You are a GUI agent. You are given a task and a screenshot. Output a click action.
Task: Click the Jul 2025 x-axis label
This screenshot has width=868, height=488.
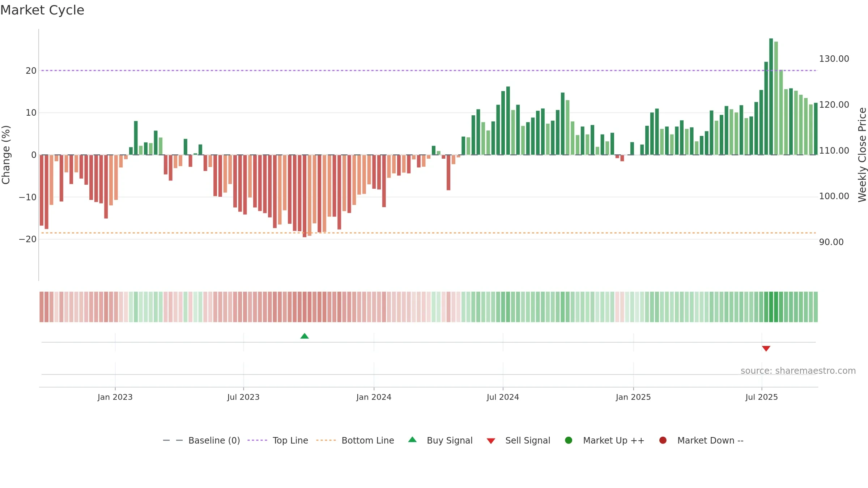click(x=762, y=397)
